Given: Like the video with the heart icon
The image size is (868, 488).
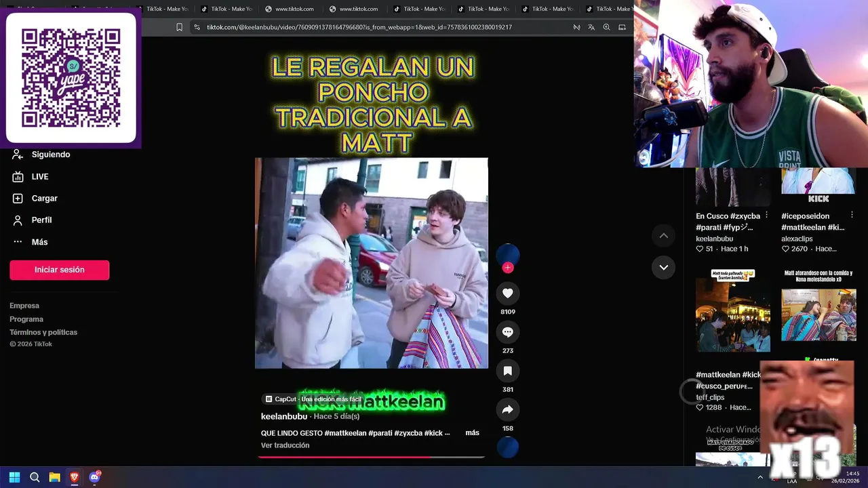Looking at the screenshot, I should [507, 293].
